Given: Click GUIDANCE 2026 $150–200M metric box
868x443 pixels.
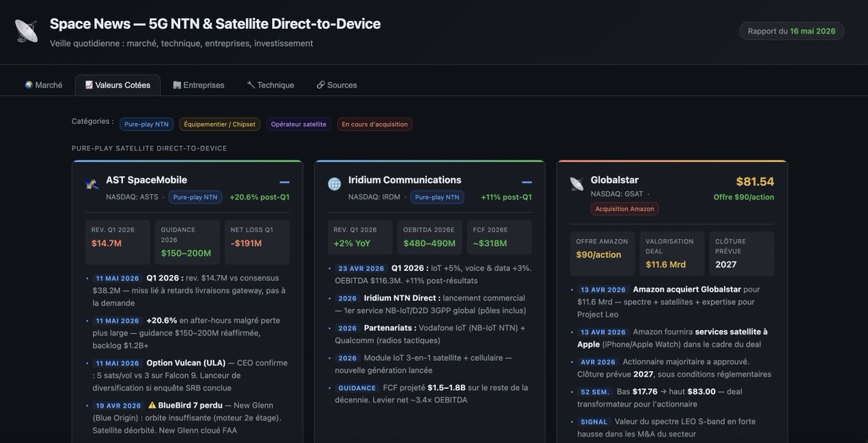Looking at the screenshot, I should (186, 242).
